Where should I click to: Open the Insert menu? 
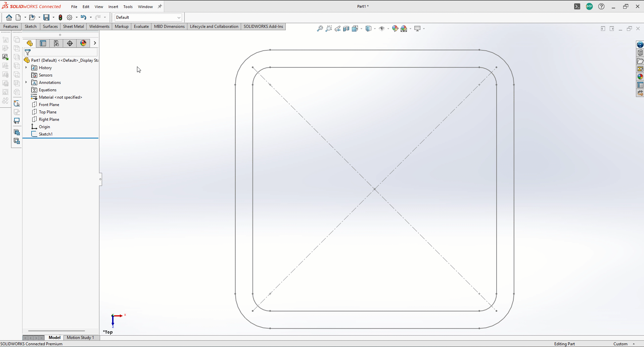coord(113,7)
